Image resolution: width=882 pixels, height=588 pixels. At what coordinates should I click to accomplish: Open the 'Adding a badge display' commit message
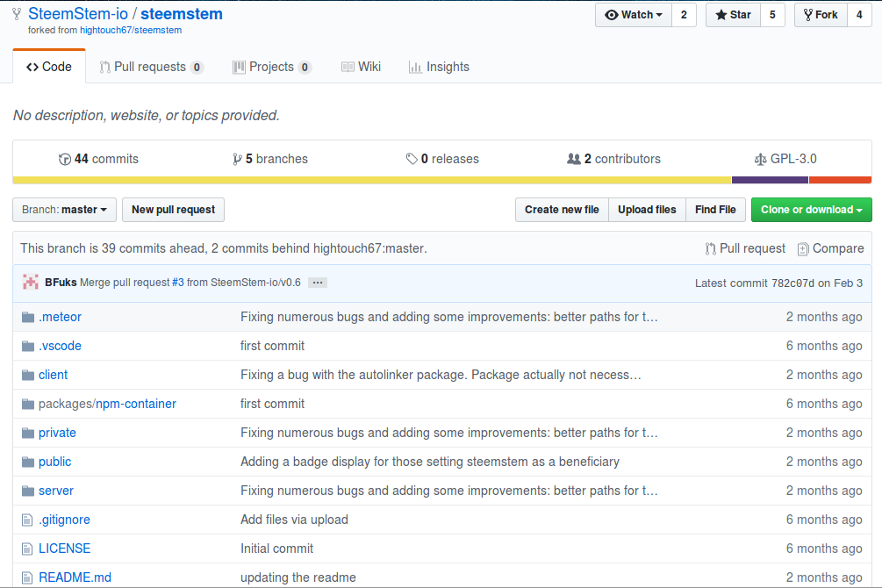(430, 462)
